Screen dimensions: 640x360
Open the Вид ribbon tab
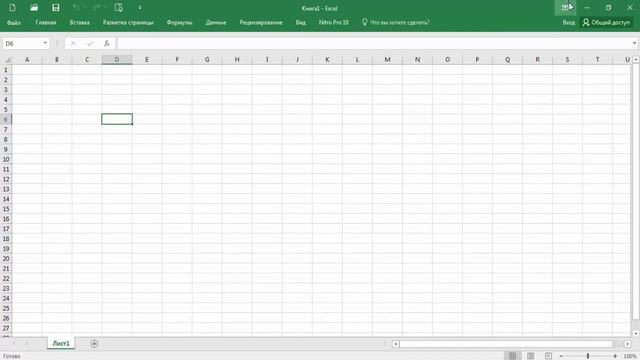click(301, 22)
